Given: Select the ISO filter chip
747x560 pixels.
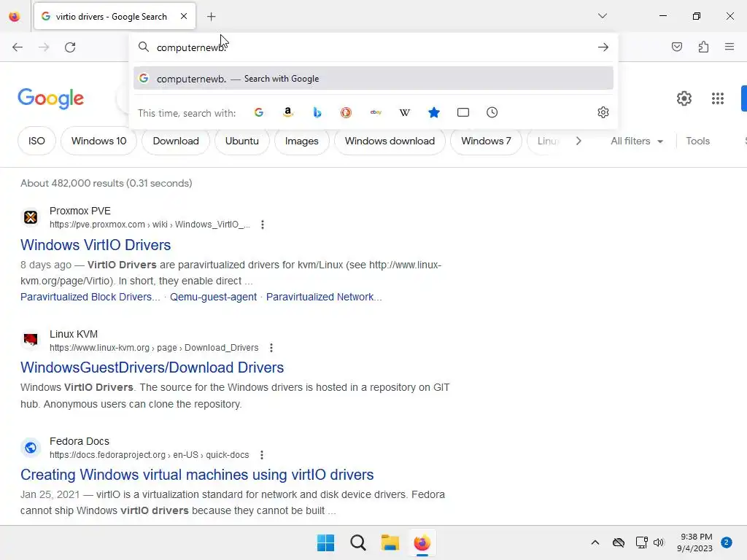Looking at the screenshot, I should click(36, 141).
